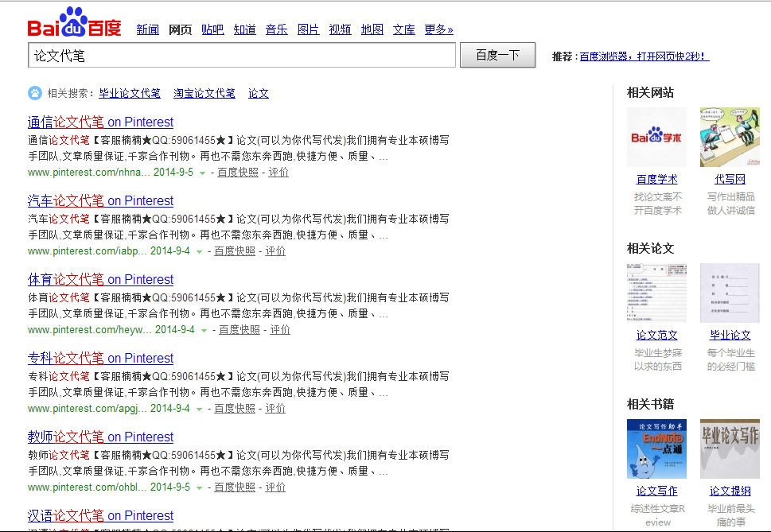Open 百度快照 for the 体育论文代笔 result
This screenshot has height=532, width=771.
[x=239, y=329]
